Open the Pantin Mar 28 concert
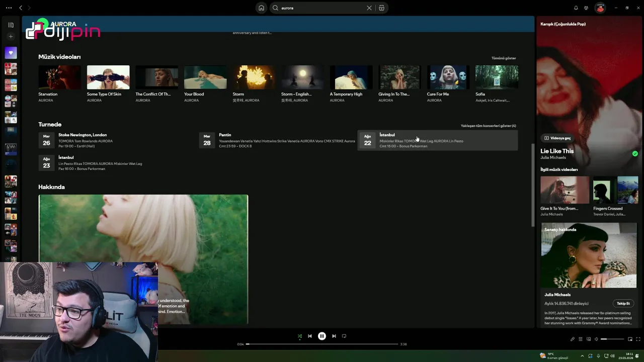The width and height of the screenshot is (644, 362). (277, 140)
